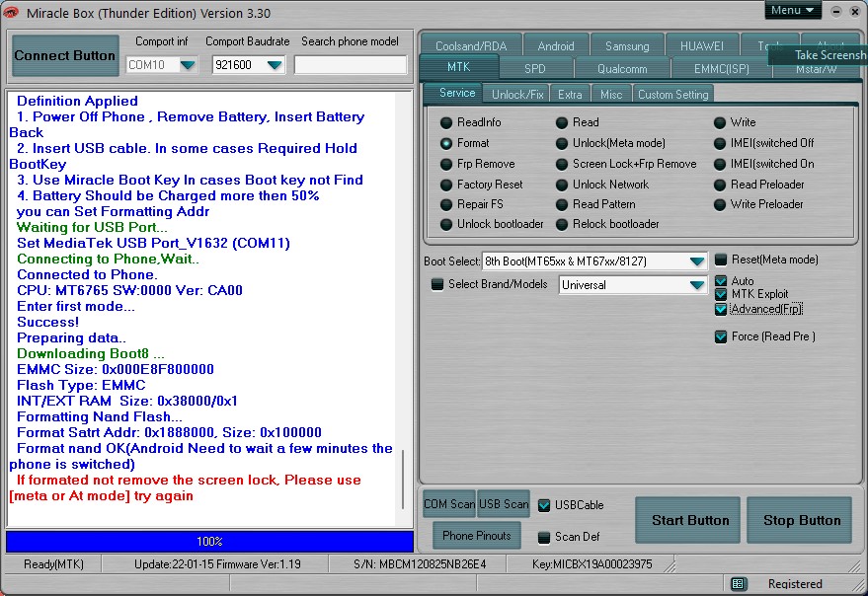Select the Write Preloader radio option

(x=720, y=205)
